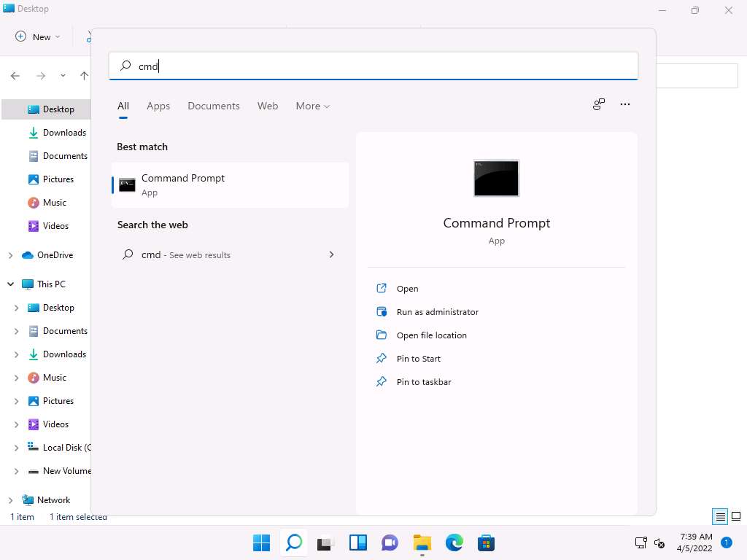
Task: Click the search options ellipsis icon
Action: [624, 104]
